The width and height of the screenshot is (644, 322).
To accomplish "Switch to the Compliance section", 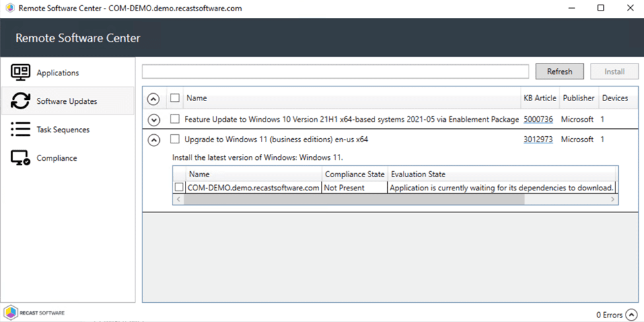I will tap(57, 158).
